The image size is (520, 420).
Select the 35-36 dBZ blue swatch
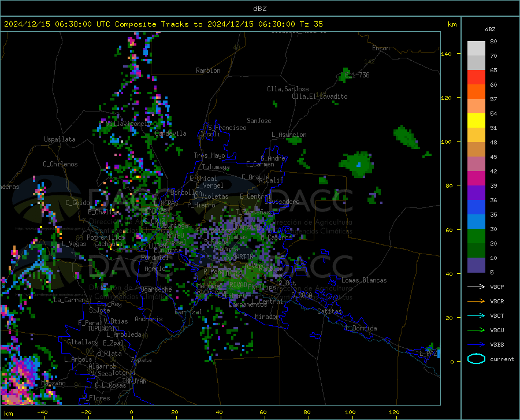pos(476,207)
